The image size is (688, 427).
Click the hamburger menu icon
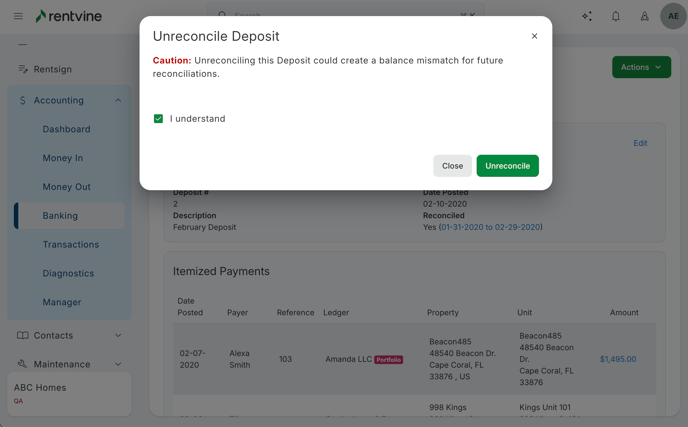click(18, 16)
